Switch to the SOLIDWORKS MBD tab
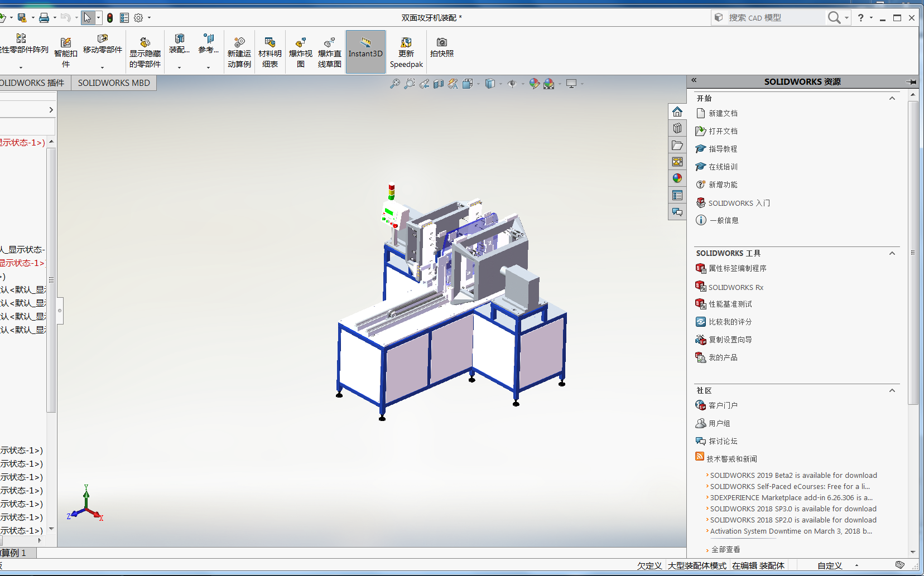 coord(114,83)
